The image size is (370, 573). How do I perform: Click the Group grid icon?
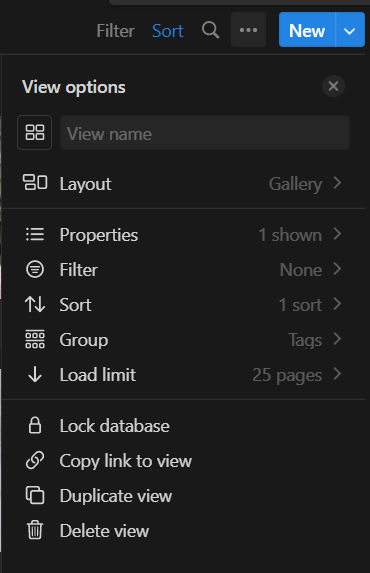pos(35,339)
